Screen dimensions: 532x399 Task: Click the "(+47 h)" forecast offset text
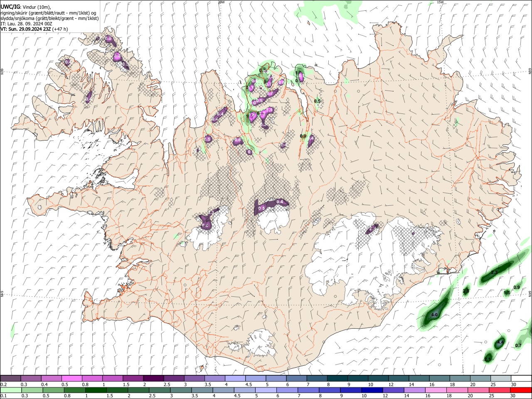pos(60,29)
